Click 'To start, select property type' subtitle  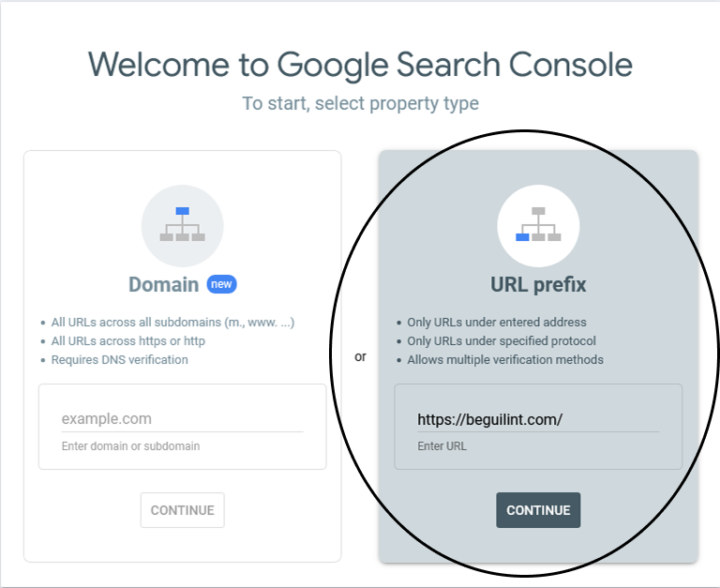tap(360, 103)
